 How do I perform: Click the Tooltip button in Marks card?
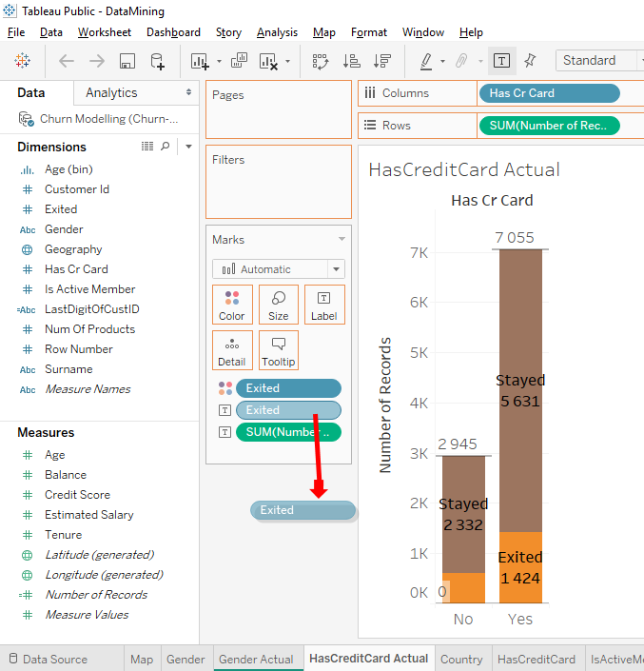click(279, 350)
